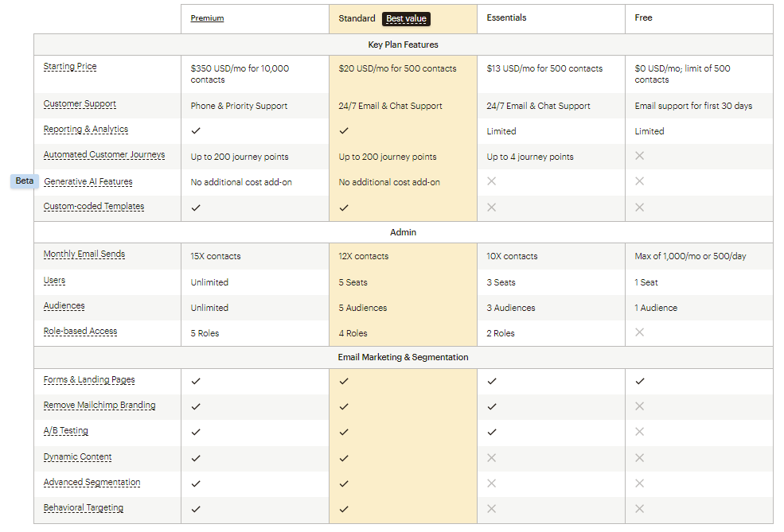Open the Users feature link

(x=54, y=280)
